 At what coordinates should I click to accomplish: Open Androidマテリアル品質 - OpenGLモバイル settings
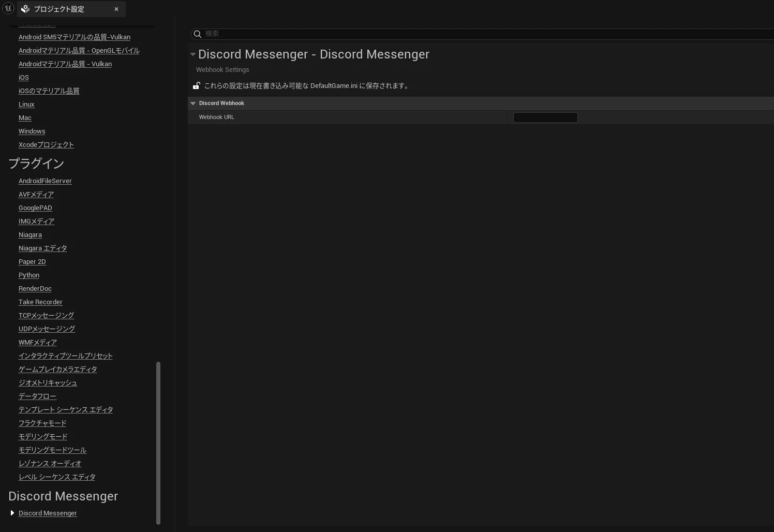pyautogui.click(x=79, y=51)
